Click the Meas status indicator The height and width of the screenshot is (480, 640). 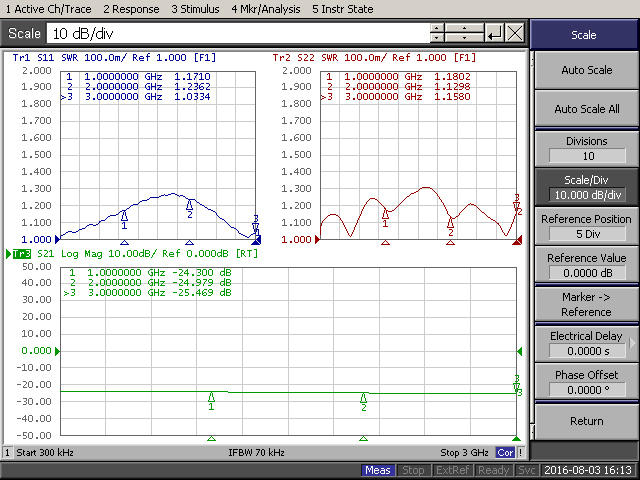coord(378,470)
